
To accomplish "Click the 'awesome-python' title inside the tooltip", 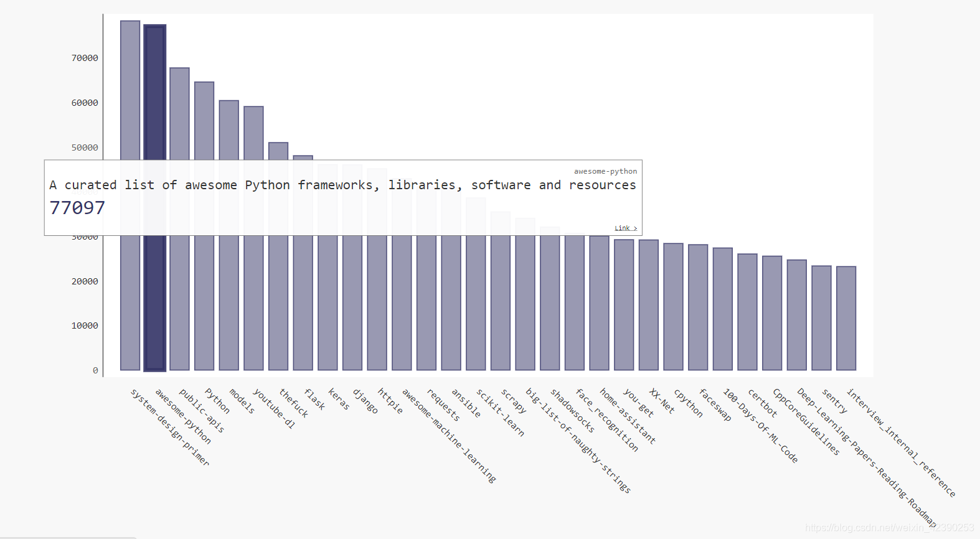I will (605, 171).
